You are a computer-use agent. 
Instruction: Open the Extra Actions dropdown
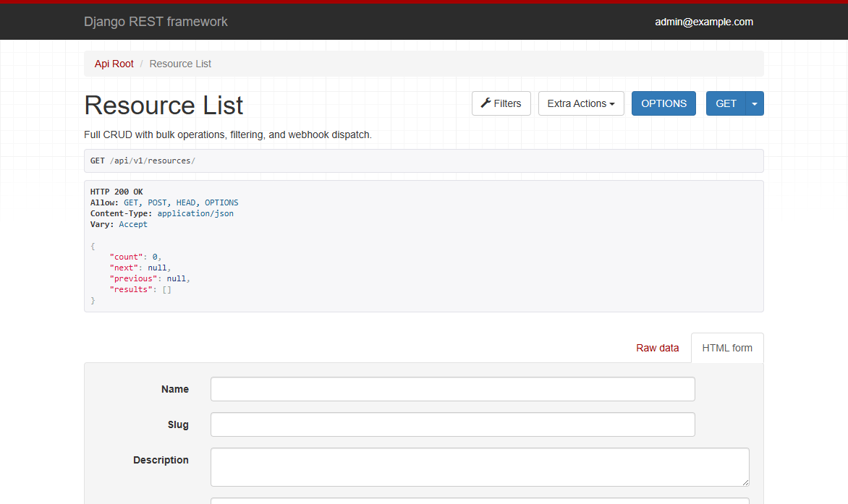click(x=581, y=103)
